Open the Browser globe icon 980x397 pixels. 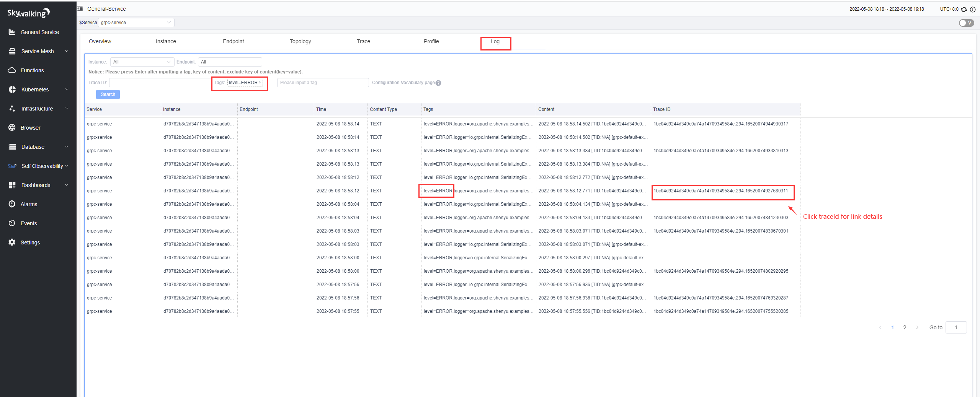(x=12, y=128)
